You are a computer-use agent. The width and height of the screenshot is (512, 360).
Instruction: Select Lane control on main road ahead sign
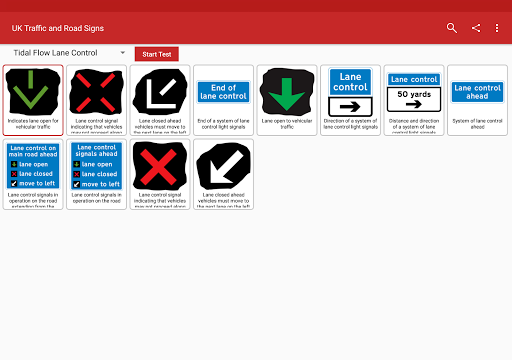click(33, 174)
